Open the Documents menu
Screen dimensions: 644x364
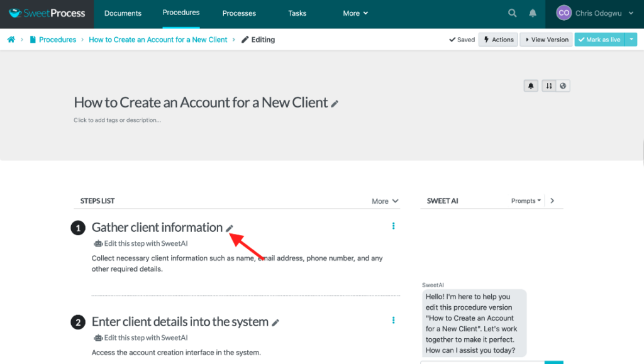[123, 13]
